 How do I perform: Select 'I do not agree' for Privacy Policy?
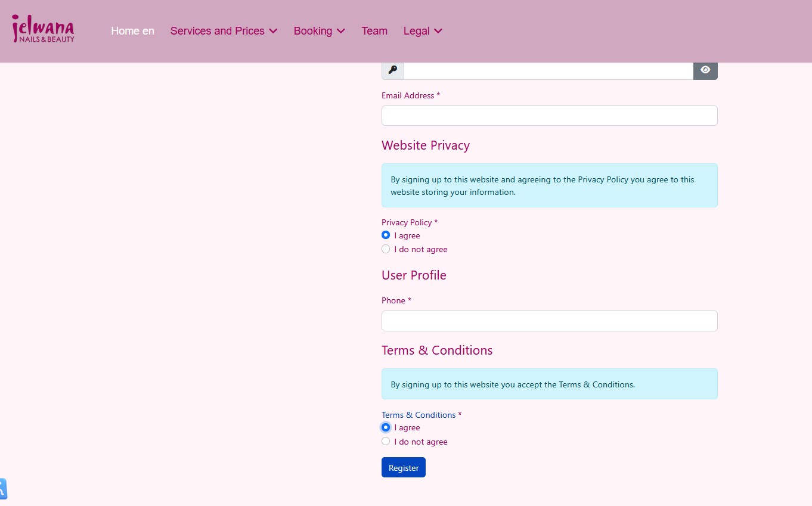coord(386,249)
